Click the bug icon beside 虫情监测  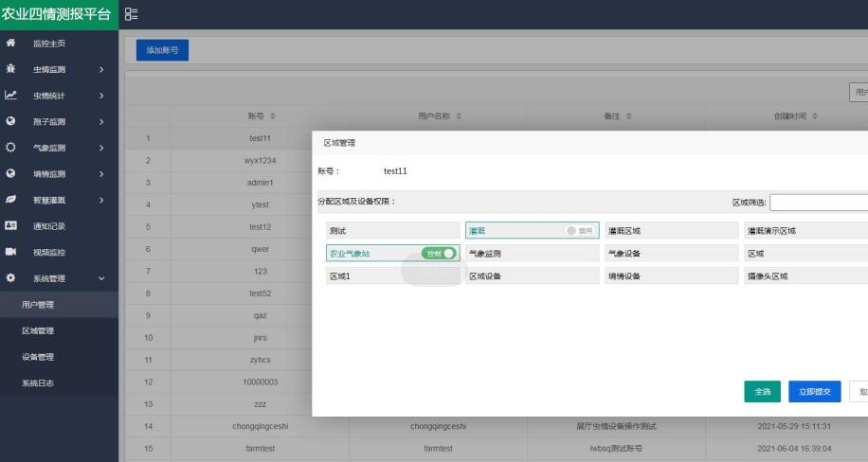(10, 69)
